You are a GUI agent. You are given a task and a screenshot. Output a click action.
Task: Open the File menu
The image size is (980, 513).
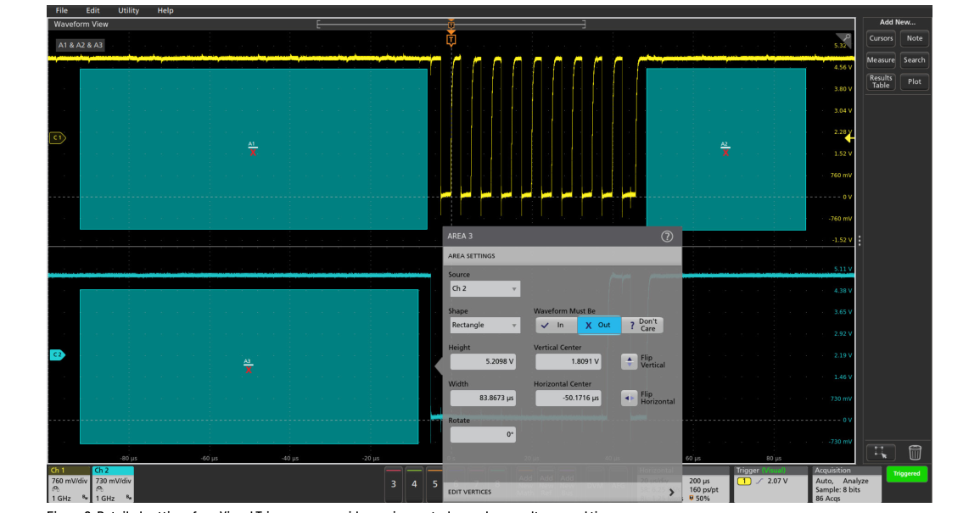61,11
